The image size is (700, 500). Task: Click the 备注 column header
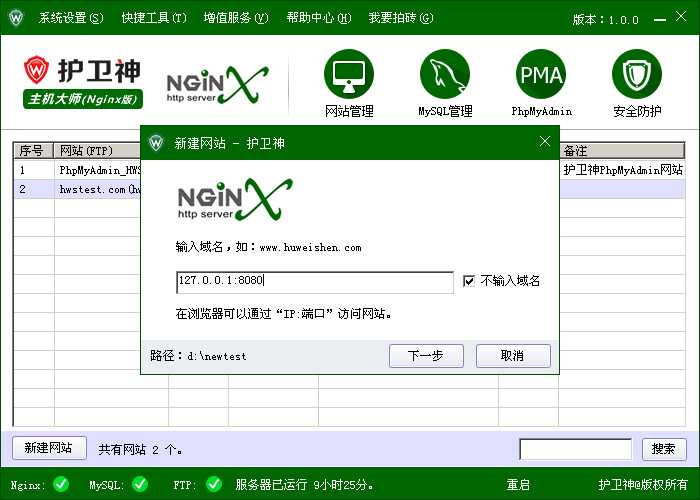tap(622, 150)
